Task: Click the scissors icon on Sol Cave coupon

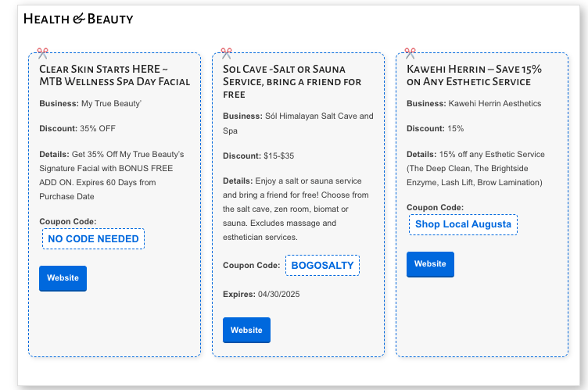Action: [226, 53]
